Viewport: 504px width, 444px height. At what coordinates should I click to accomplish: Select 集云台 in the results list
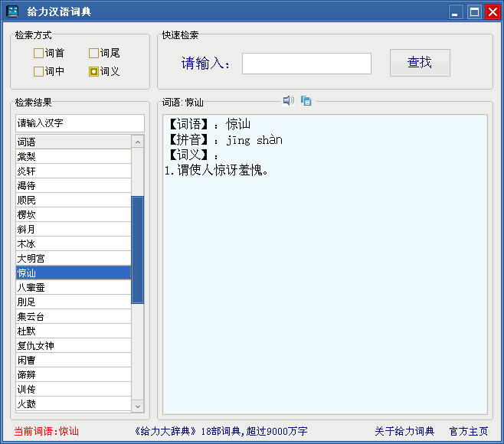point(74,316)
